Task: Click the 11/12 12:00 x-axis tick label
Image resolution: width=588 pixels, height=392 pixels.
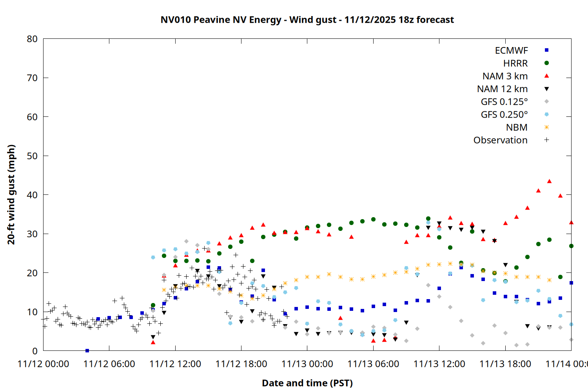Action: [175, 364]
